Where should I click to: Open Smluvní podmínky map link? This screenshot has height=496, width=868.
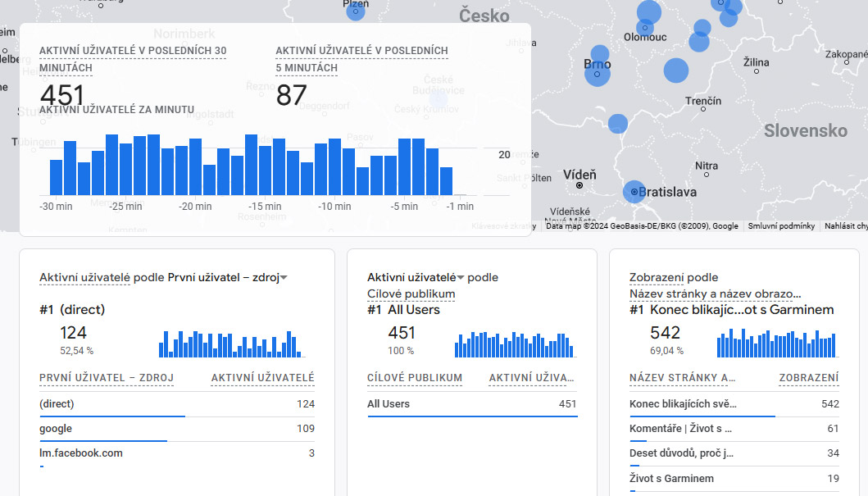tap(781, 225)
